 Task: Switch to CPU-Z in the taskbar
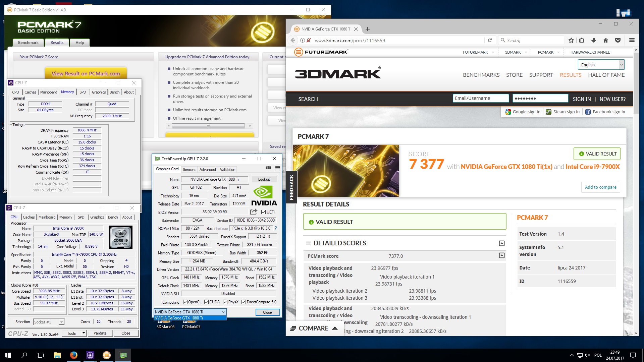(90, 355)
